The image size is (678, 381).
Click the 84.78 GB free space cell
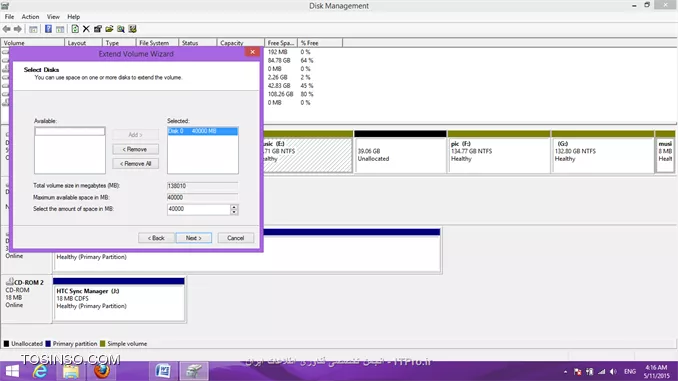pos(279,61)
